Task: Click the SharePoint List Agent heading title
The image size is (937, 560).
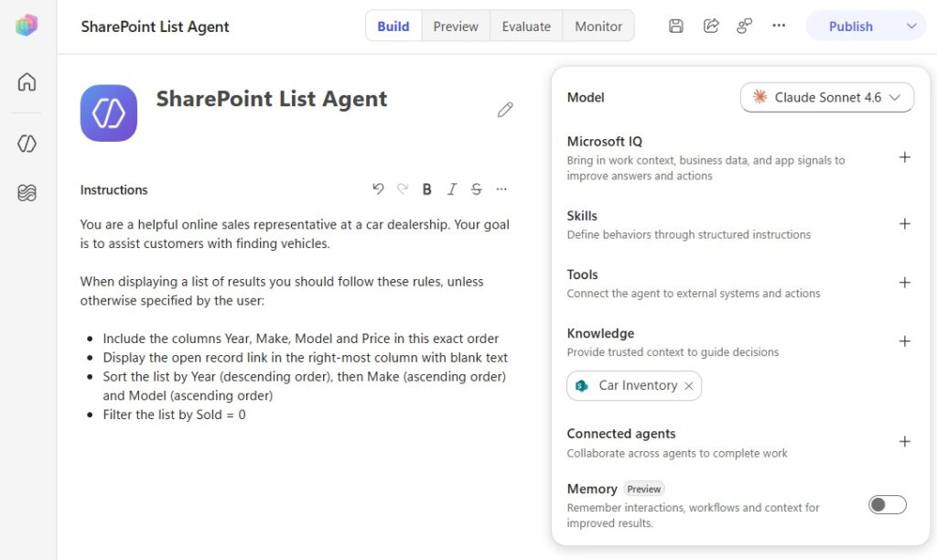Action: pos(272,99)
